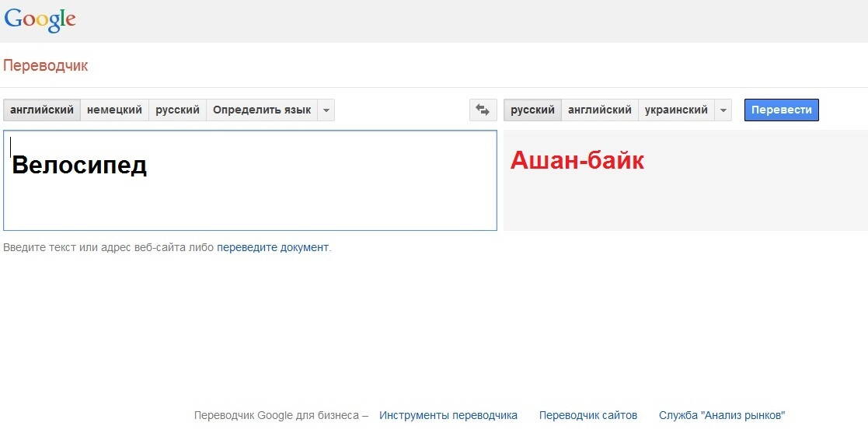Select немецкий as source language

[114, 110]
